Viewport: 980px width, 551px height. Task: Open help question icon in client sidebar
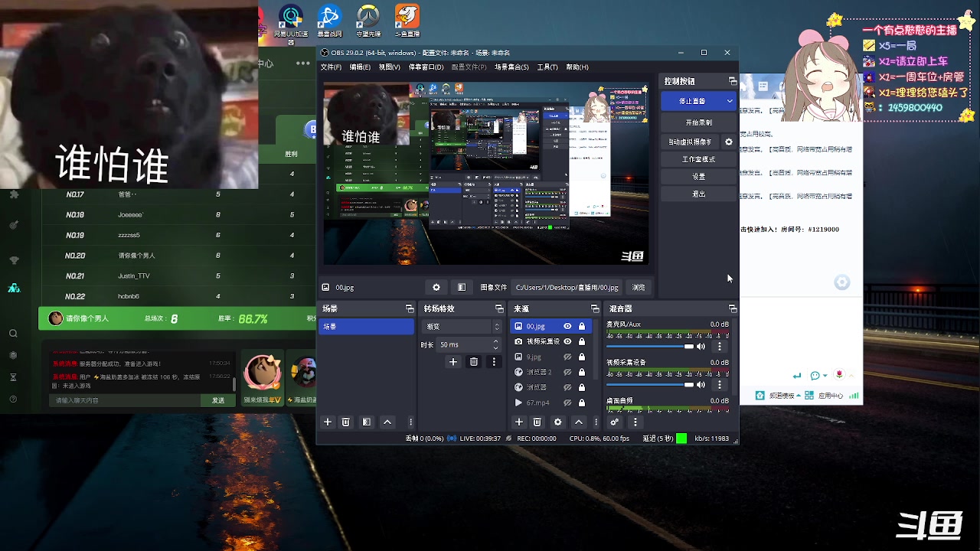(x=13, y=399)
